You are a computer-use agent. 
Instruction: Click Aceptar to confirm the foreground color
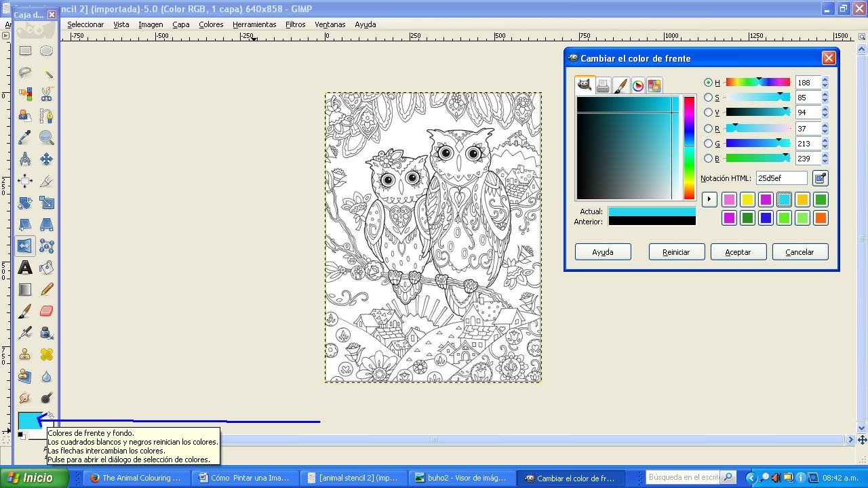click(738, 252)
